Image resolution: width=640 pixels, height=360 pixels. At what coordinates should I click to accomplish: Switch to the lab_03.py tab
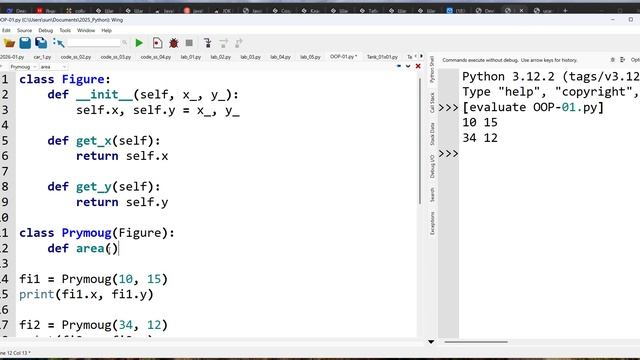pyautogui.click(x=251, y=57)
